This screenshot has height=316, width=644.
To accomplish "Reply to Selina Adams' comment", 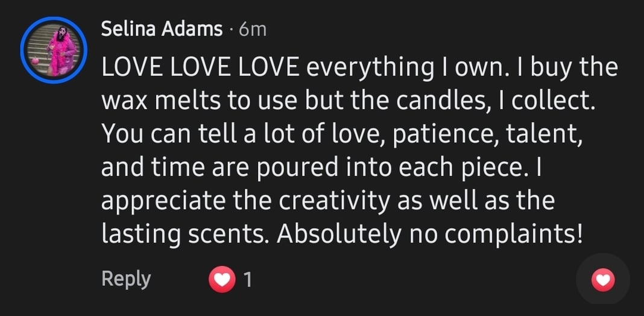I will pos(125,279).
